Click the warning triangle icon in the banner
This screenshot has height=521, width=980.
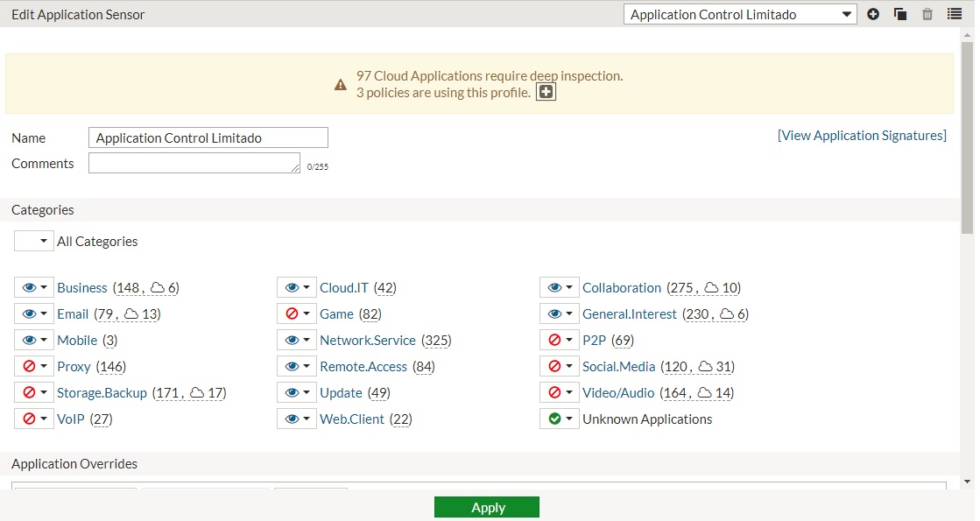pyautogui.click(x=341, y=85)
